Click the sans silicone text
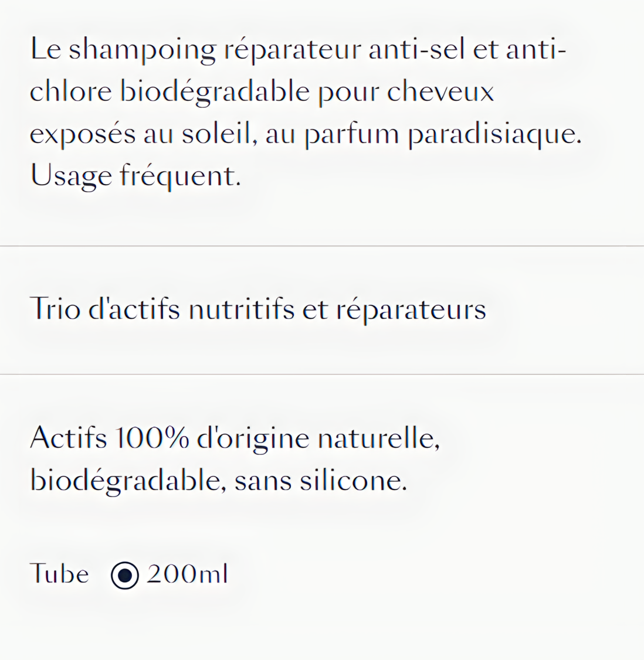644x660 pixels. (x=321, y=481)
